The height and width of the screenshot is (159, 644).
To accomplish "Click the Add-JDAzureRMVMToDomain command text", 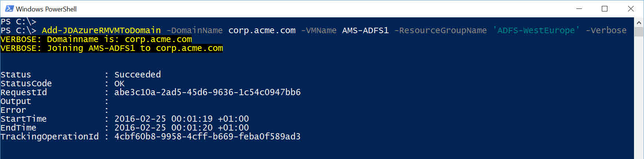I will coord(101,30).
